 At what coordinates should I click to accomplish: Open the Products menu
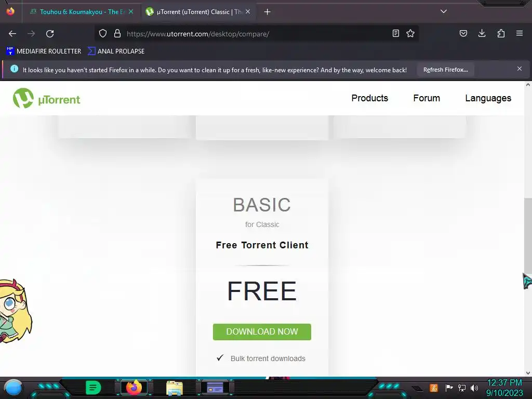click(x=369, y=98)
